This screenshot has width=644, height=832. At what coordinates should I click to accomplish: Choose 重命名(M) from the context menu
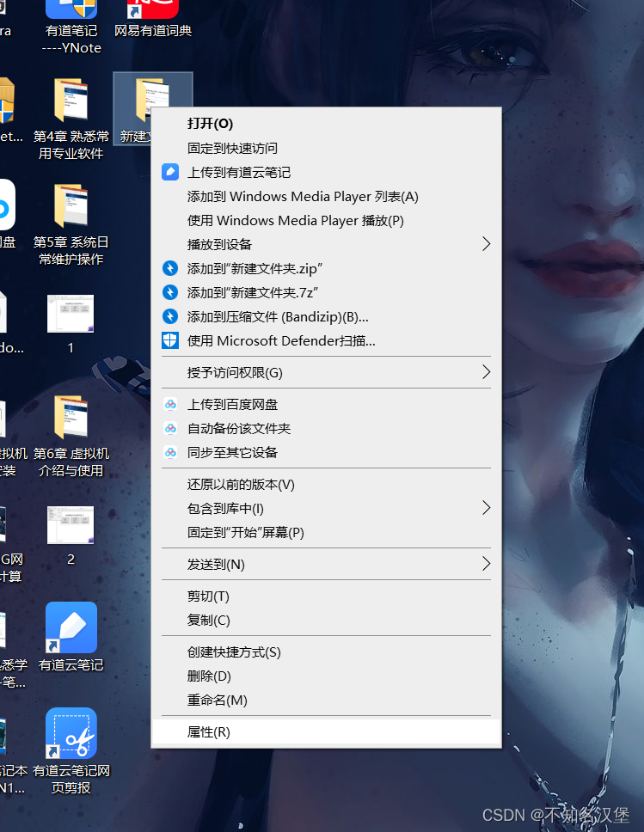[x=326, y=700]
